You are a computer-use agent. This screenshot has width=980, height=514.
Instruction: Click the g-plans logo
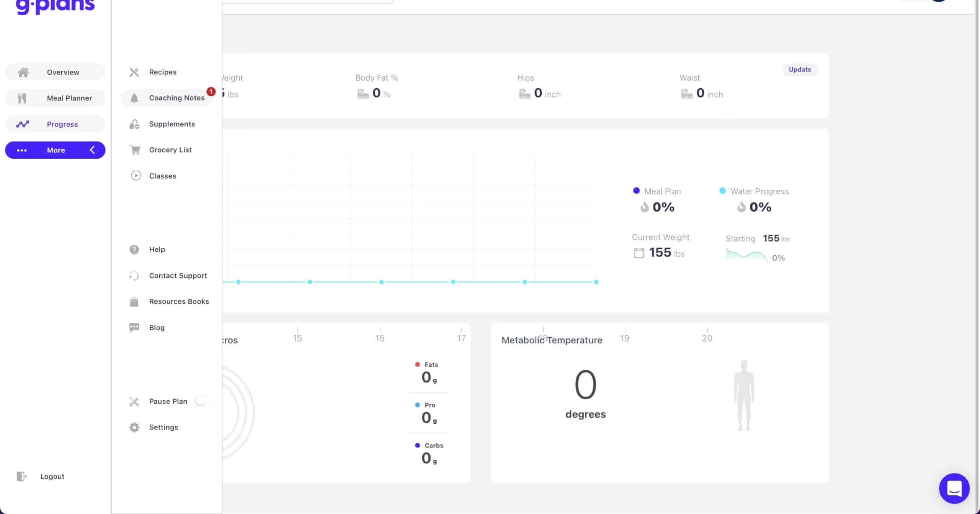click(55, 6)
